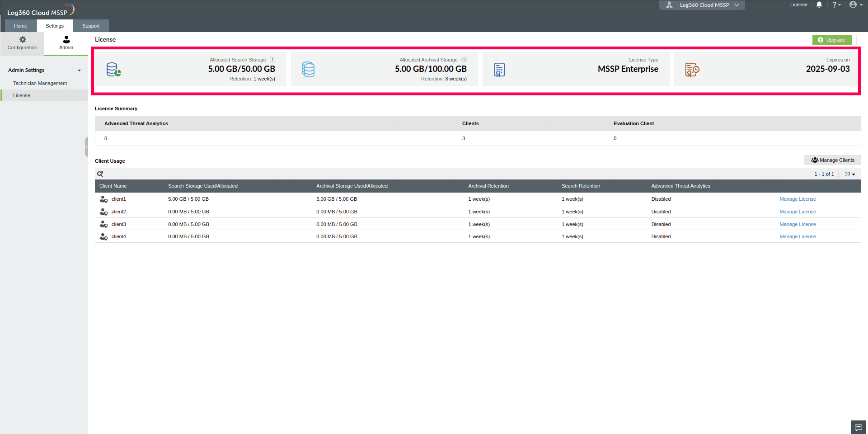Open info tooltip for Allocated Search Storage
The image size is (868, 434).
point(272,60)
